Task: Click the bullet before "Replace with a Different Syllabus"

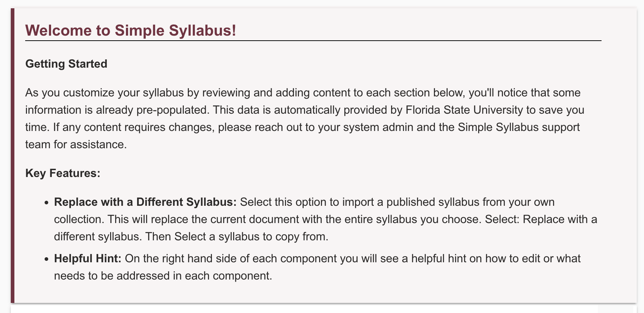Action: tap(46, 203)
